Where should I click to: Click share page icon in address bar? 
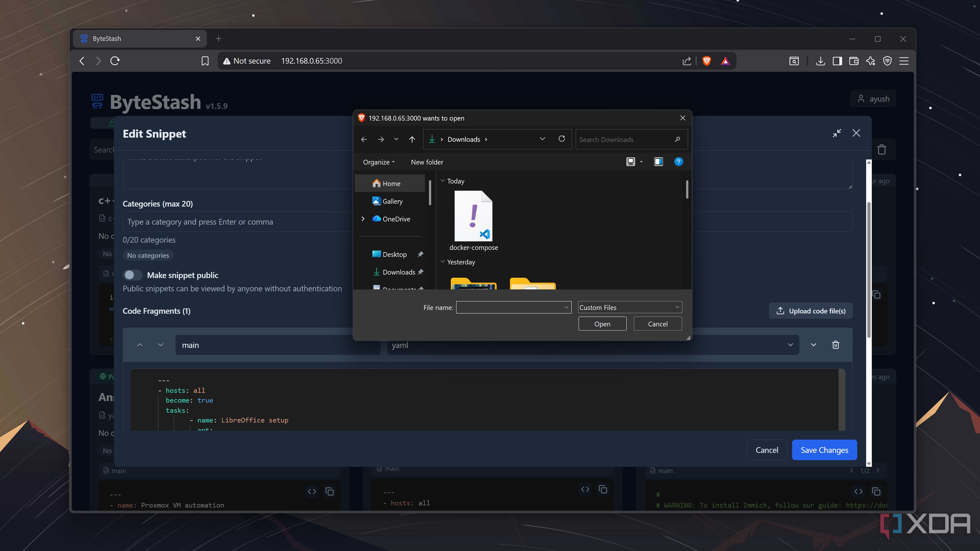687,61
